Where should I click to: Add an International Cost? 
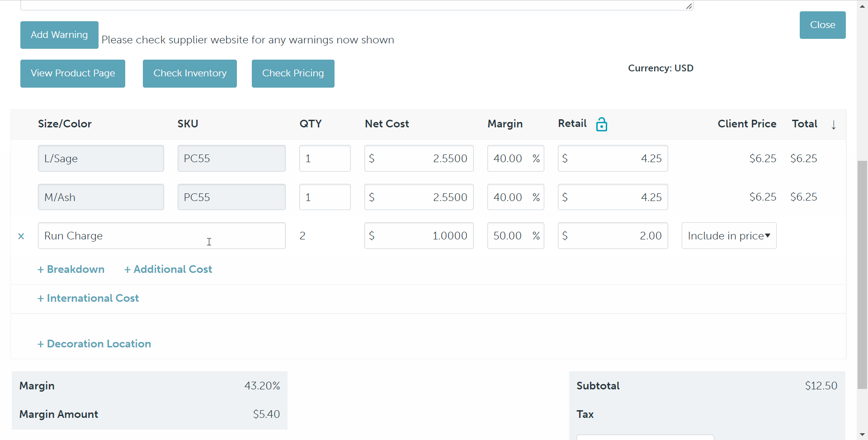click(88, 298)
